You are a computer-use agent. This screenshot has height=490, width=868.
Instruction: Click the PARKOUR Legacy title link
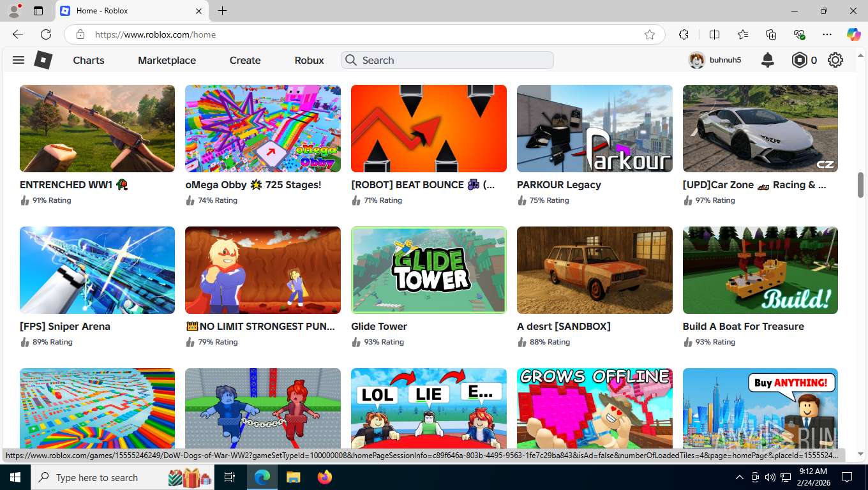[x=559, y=184]
